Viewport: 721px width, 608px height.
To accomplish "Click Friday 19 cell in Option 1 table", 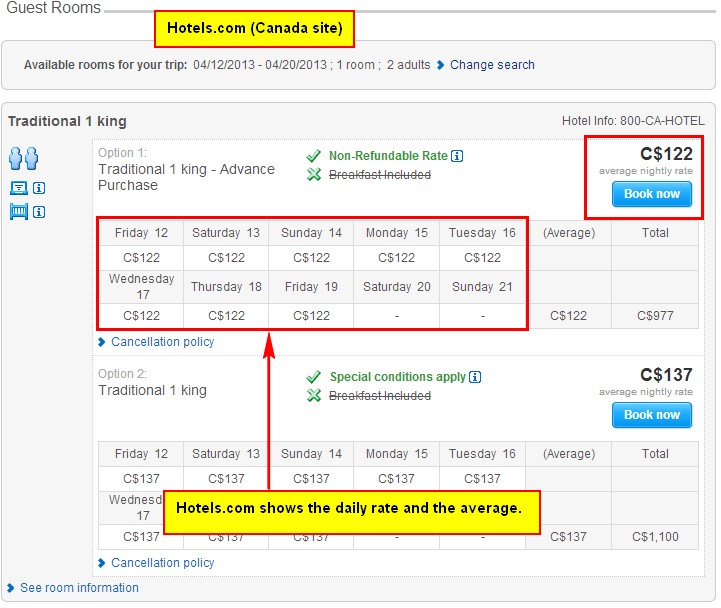I will (x=311, y=287).
